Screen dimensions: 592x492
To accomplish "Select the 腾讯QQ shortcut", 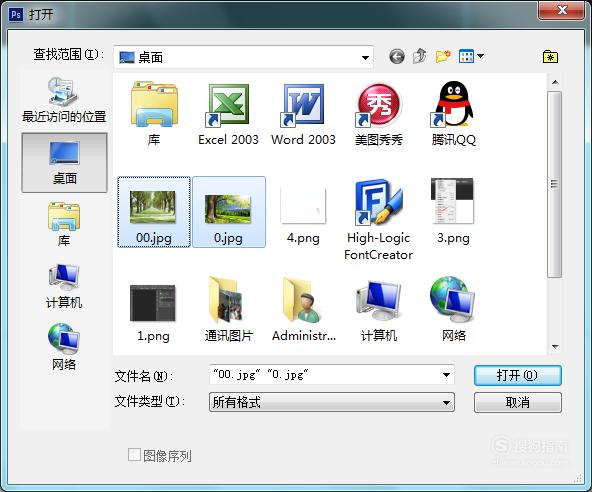I will 453,113.
